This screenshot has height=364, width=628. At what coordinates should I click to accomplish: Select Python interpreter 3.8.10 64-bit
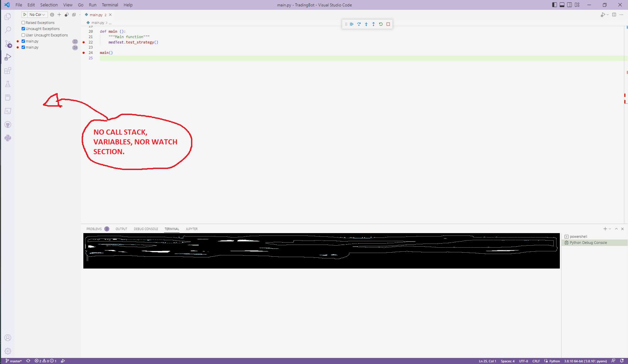585,361
